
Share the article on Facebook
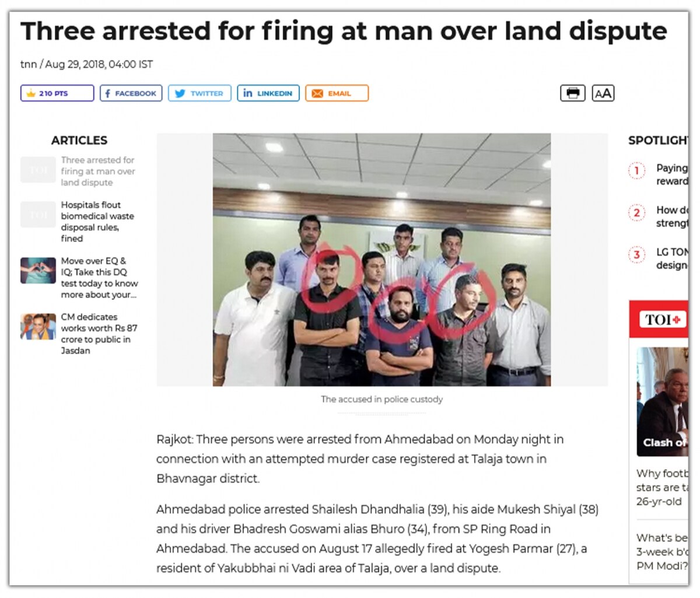[131, 93]
